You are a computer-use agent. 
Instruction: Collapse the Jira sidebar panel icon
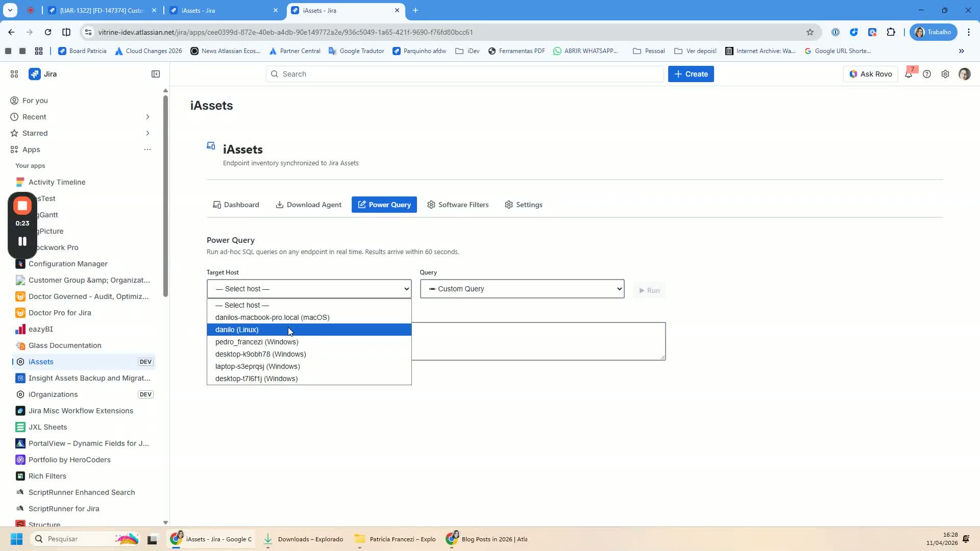(x=156, y=74)
